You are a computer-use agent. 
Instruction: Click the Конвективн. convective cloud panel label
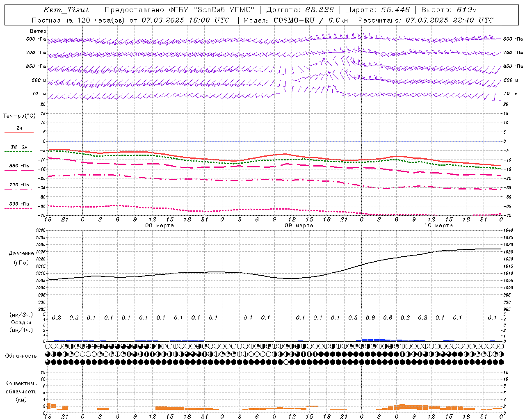coord(21,383)
